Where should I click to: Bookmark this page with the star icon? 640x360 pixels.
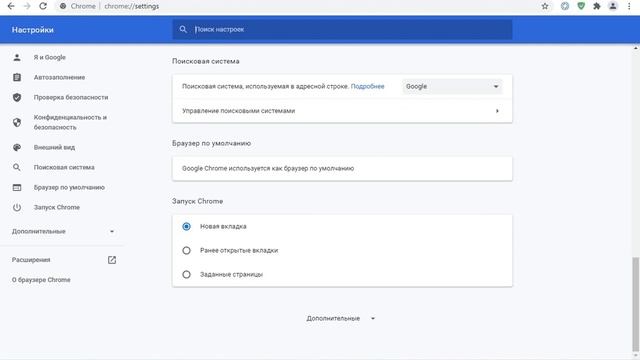click(545, 6)
